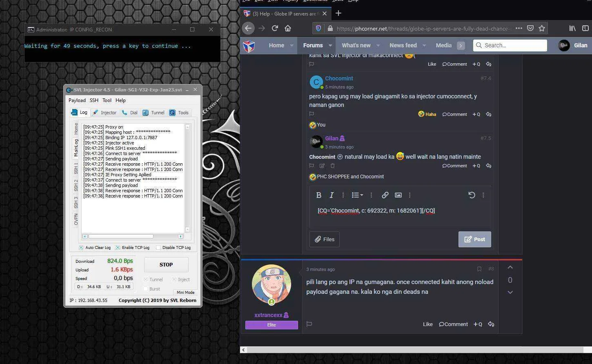Open new browser tab with plus
592x364 pixels.
tap(338, 13)
